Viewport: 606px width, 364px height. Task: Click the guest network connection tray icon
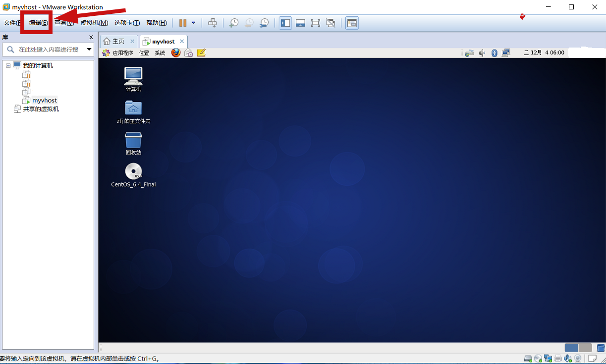(x=506, y=53)
